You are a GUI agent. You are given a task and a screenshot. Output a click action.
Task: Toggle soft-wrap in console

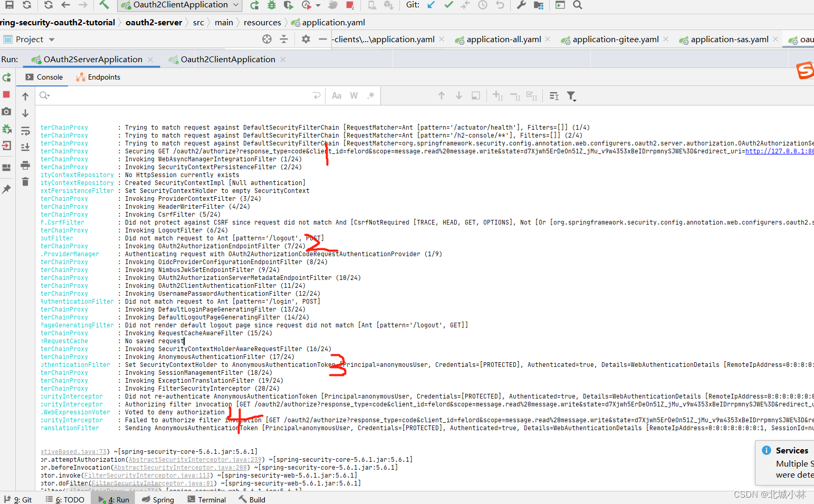point(25,131)
